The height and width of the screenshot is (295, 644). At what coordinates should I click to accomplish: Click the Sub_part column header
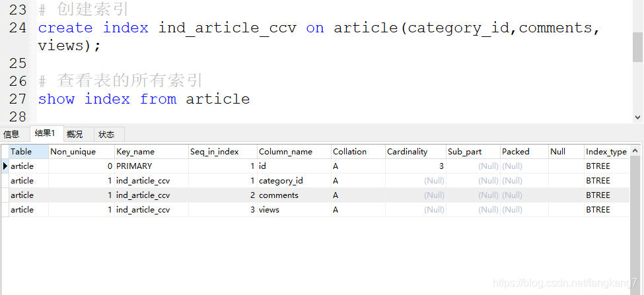pos(473,152)
